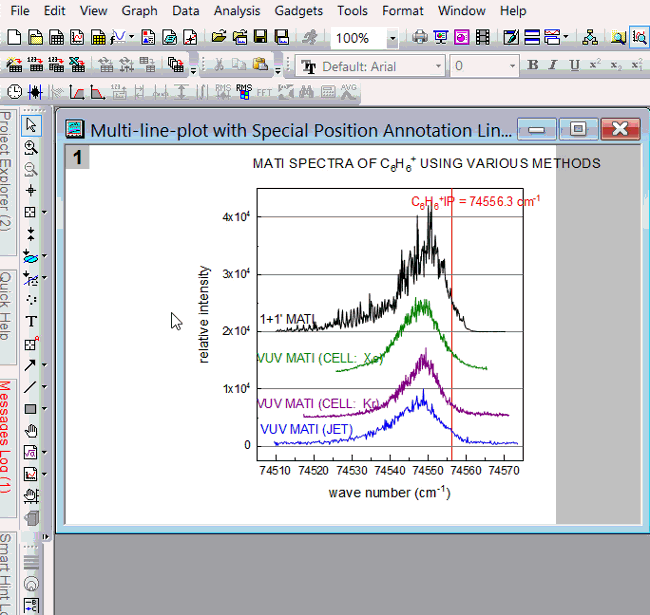This screenshot has height=615, width=650.
Task: Click the Print icon in toolbar
Action: 420,38
